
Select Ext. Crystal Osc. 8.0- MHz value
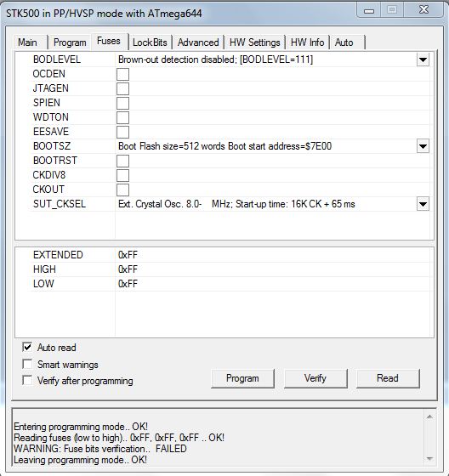point(236,204)
